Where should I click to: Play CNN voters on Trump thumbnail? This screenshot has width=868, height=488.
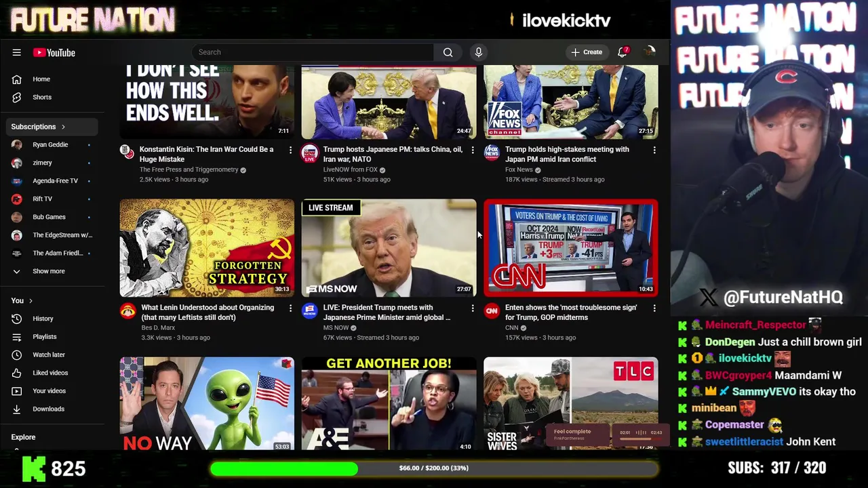pyautogui.click(x=571, y=248)
